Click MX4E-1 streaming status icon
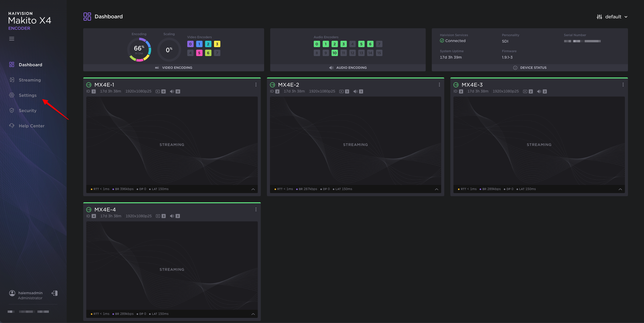Screen dimensions: 644x323 click(x=89, y=85)
